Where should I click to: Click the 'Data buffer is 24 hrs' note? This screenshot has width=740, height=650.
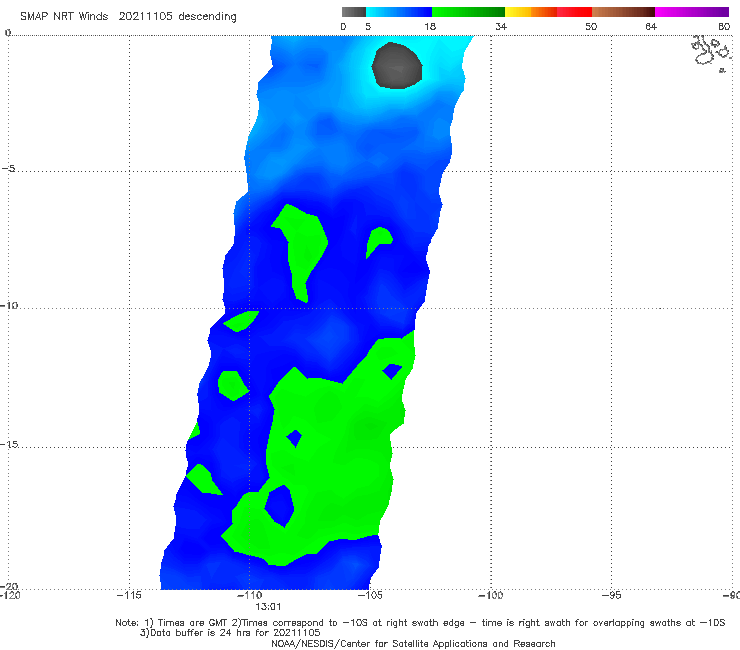tap(230, 633)
